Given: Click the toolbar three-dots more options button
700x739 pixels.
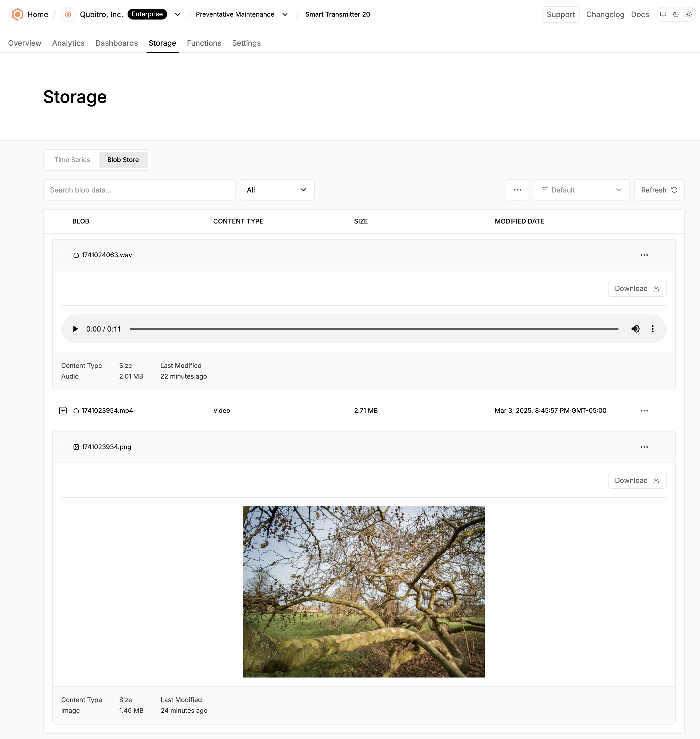Looking at the screenshot, I should coord(517,190).
